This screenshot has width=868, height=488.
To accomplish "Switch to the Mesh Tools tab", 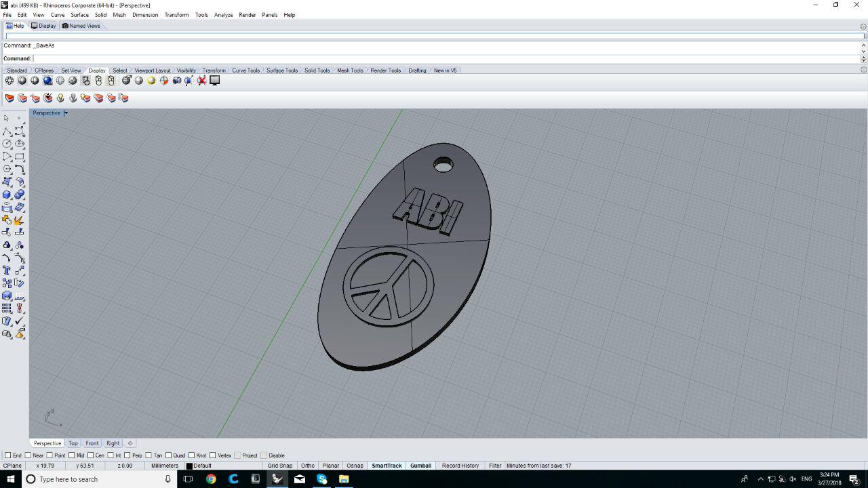I will pyautogui.click(x=350, y=70).
